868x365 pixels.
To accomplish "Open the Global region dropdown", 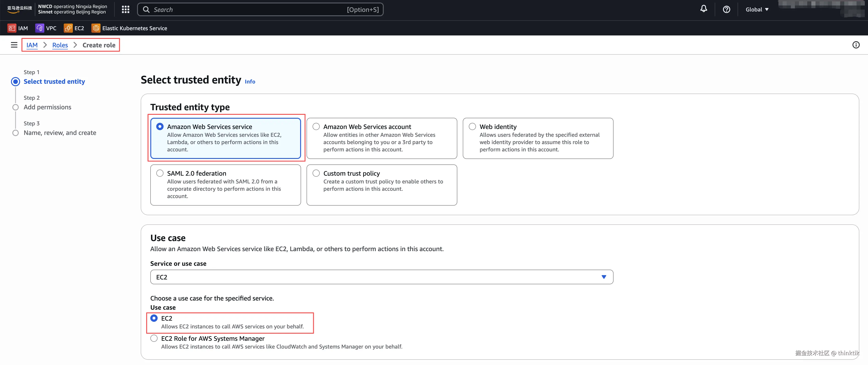I will coord(757,9).
